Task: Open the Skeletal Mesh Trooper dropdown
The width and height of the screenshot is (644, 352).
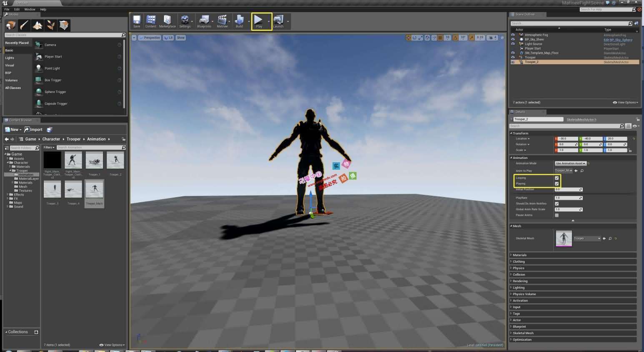Action: click(587, 239)
